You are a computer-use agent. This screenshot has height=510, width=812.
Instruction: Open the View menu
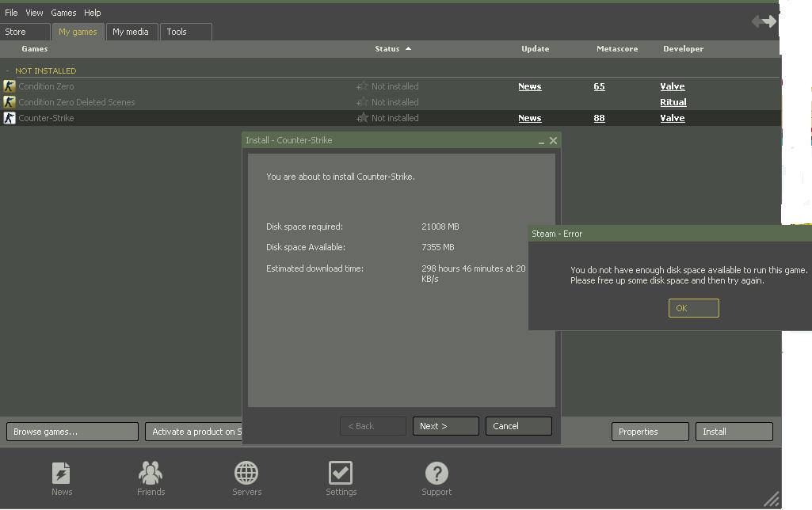coord(34,13)
